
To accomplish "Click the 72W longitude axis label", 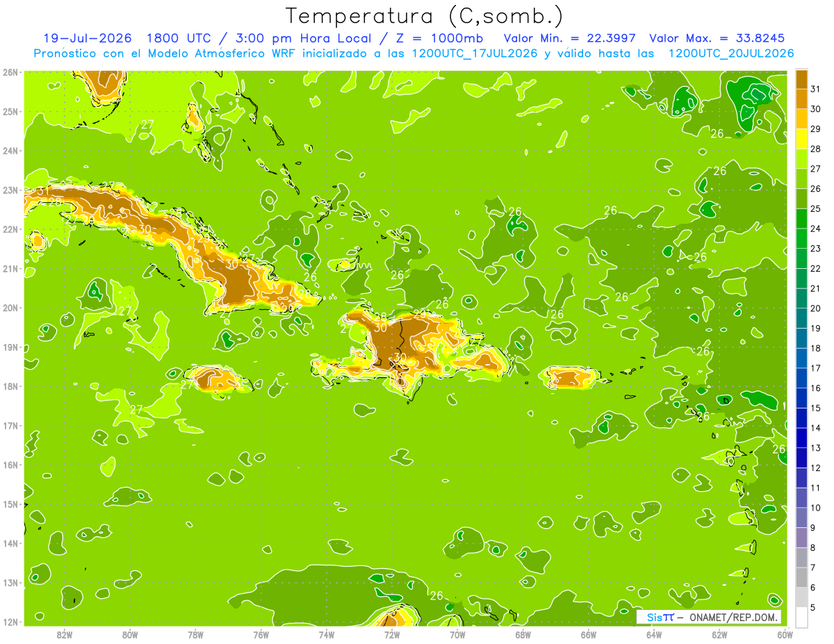I will pyautogui.click(x=391, y=634).
